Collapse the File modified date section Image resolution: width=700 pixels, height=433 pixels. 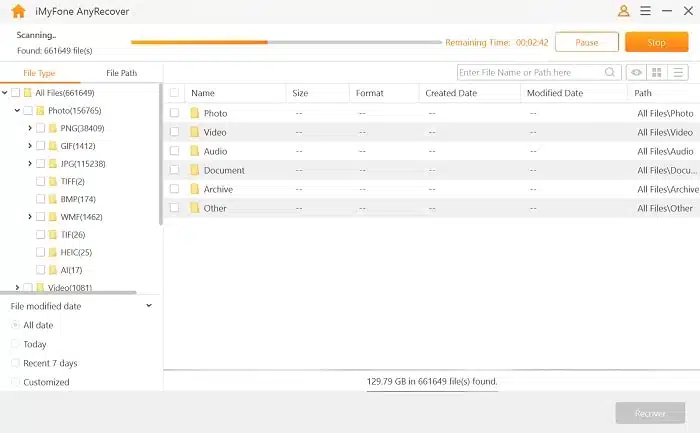coord(149,306)
